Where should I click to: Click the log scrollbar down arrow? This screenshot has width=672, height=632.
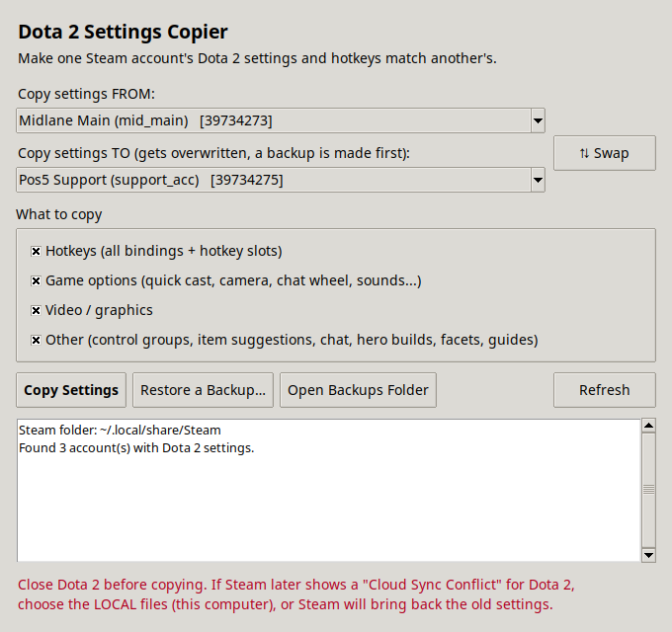click(x=648, y=555)
